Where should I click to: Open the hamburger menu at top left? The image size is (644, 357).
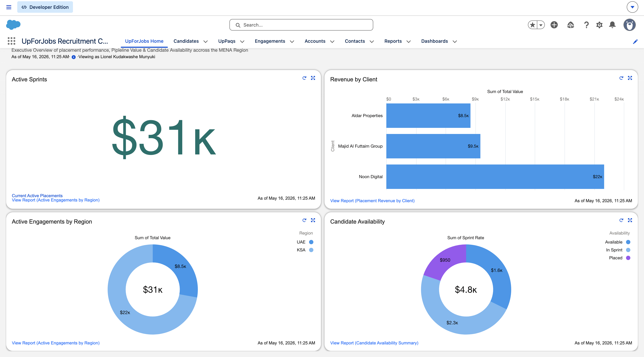click(9, 7)
